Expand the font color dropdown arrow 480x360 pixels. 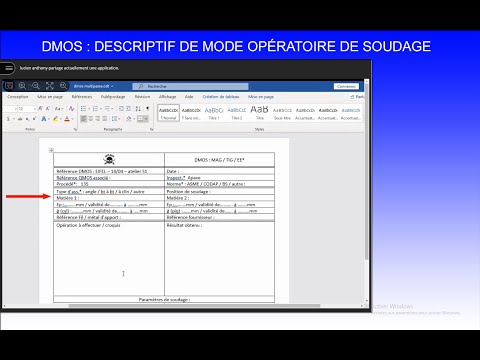coord(72,119)
